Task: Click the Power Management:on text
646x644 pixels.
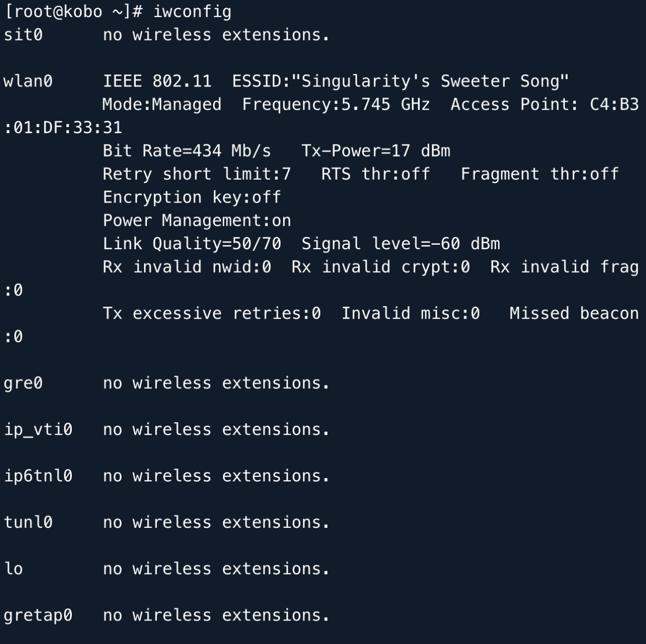Action: pos(197,221)
